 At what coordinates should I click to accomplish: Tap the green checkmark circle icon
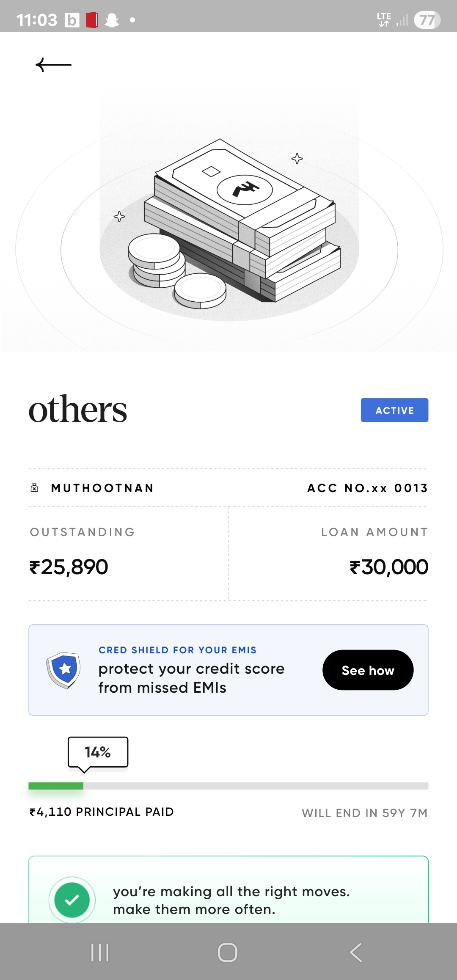tap(72, 900)
